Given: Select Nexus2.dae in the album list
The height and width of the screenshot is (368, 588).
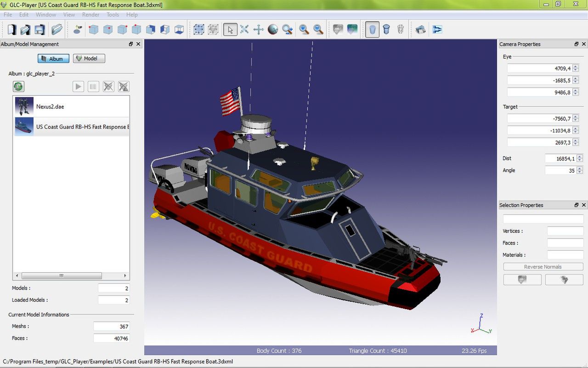Looking at the screenshot, I should click(x=71, y=106).
